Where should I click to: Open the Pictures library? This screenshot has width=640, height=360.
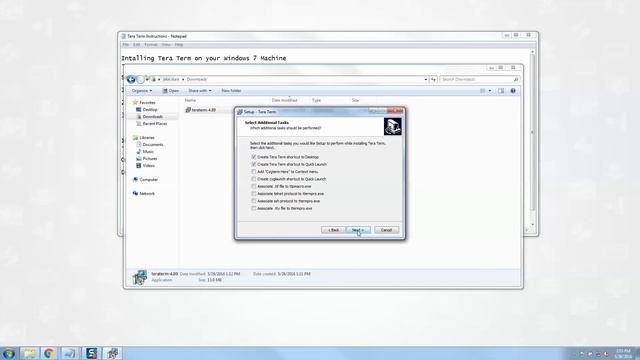[x=147, y=158]
